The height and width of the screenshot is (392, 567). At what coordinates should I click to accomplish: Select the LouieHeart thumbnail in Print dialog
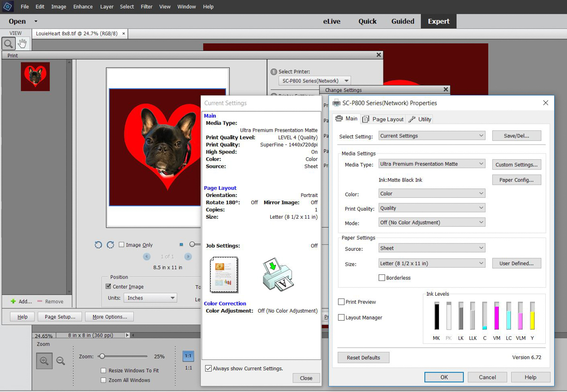click(x=35, y=77)
